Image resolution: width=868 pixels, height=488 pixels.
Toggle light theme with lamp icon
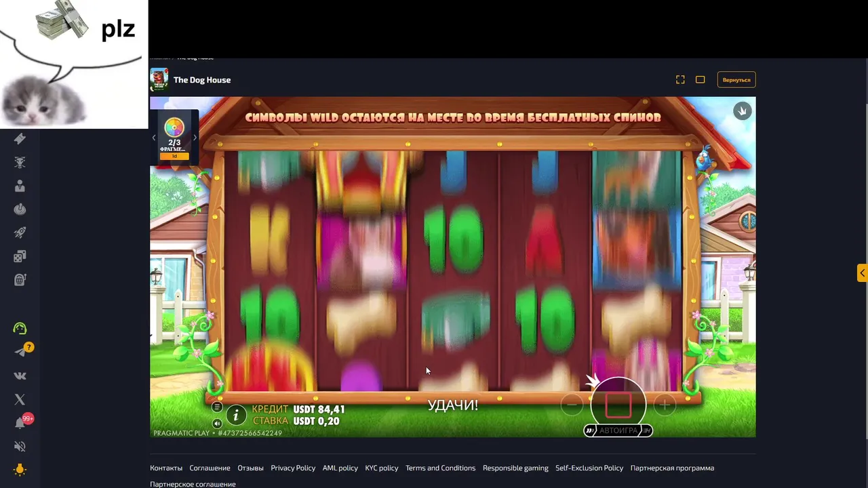20,469
